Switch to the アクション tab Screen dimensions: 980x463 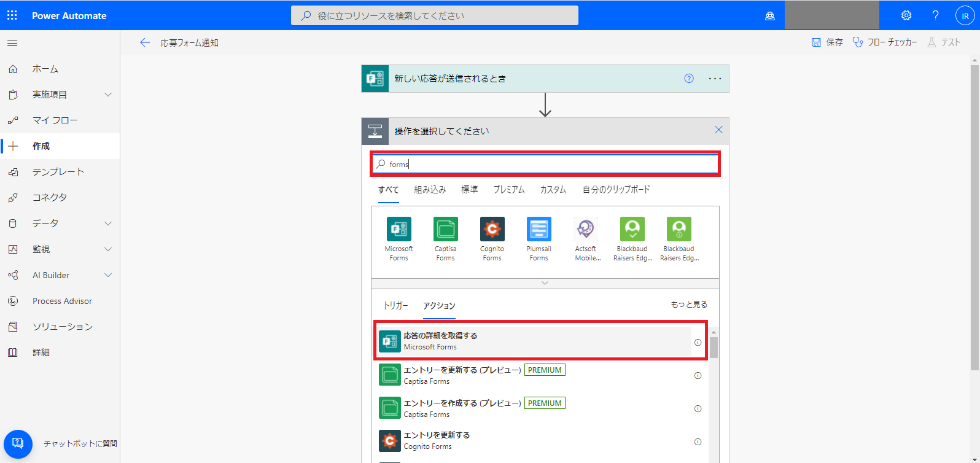point(439,306)
